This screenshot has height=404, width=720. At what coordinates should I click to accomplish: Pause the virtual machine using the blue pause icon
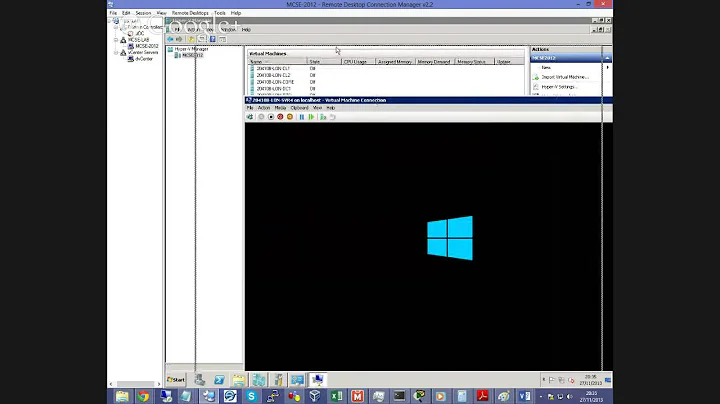point(302,117)
